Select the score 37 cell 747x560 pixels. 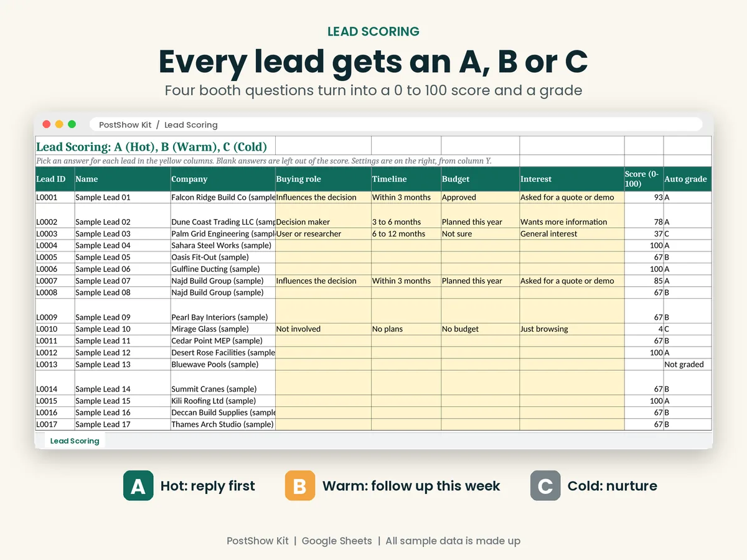(644, 234)
